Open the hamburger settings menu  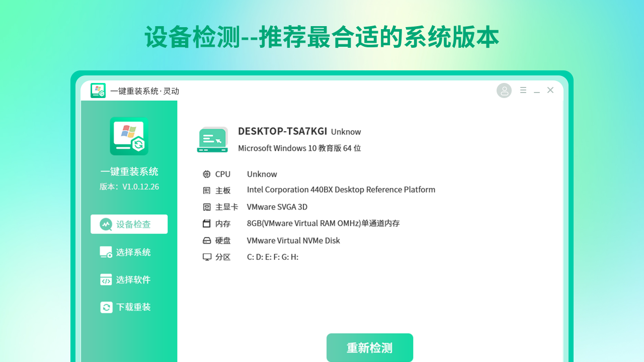coord(523,90)
